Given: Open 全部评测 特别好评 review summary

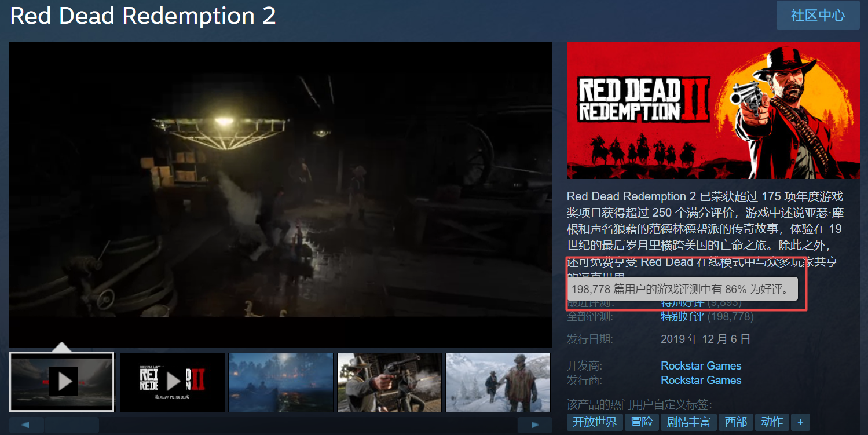Looking at the screenshot, I should (x=682, y=317).
